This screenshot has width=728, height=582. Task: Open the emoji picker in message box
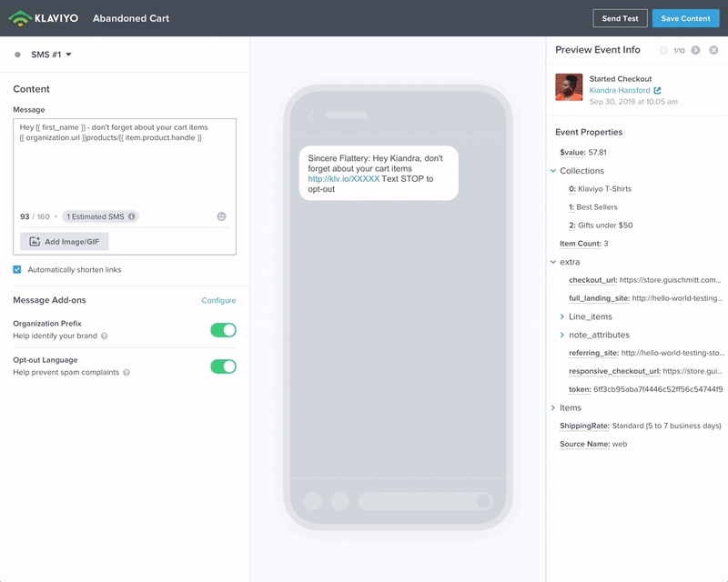[x=221, y=216]
